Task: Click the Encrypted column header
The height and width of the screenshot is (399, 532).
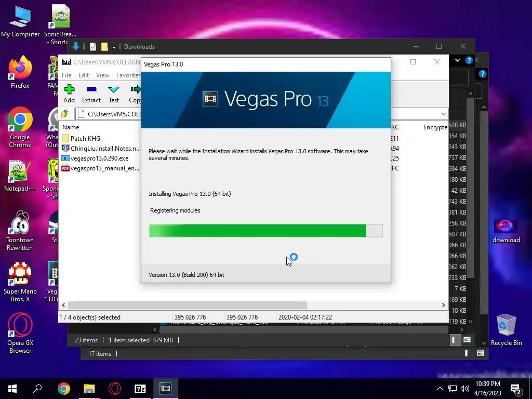Action: click(435, 127)
